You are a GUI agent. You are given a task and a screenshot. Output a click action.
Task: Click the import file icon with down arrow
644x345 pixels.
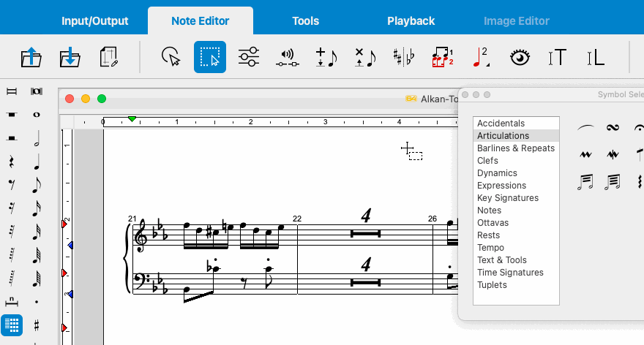[x=70, y=57]
